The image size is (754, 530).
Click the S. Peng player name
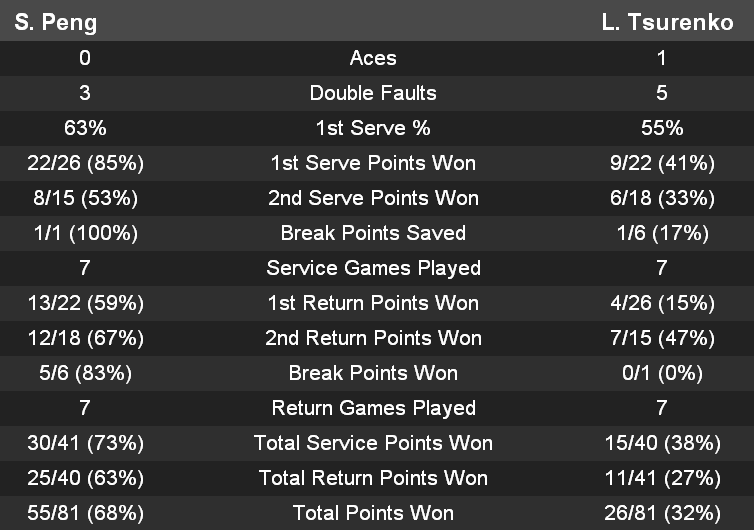coord(56,22)
